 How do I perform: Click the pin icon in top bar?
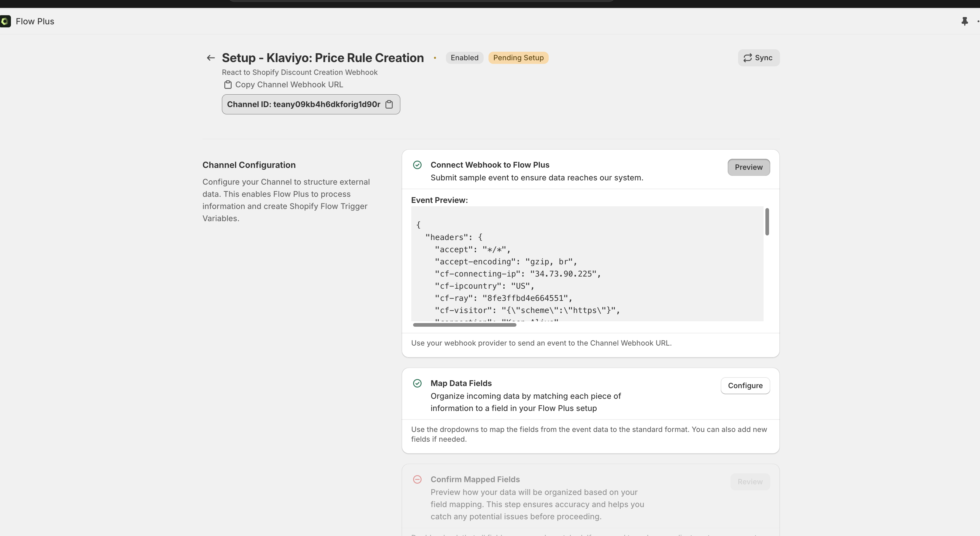pos(964,21)
